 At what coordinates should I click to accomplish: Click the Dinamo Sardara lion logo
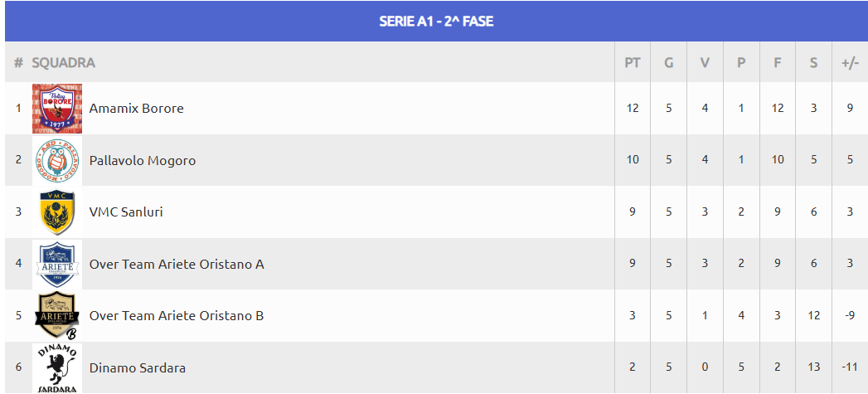coord(57,368)
